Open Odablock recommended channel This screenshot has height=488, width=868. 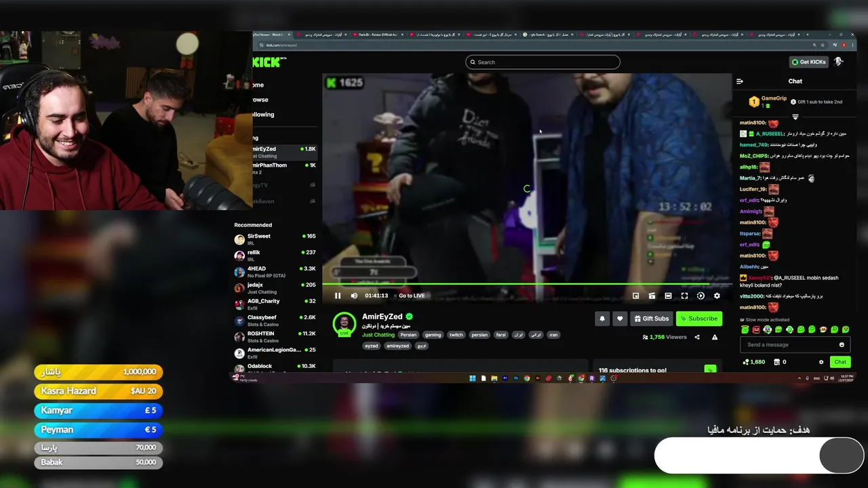pos(275,367)
